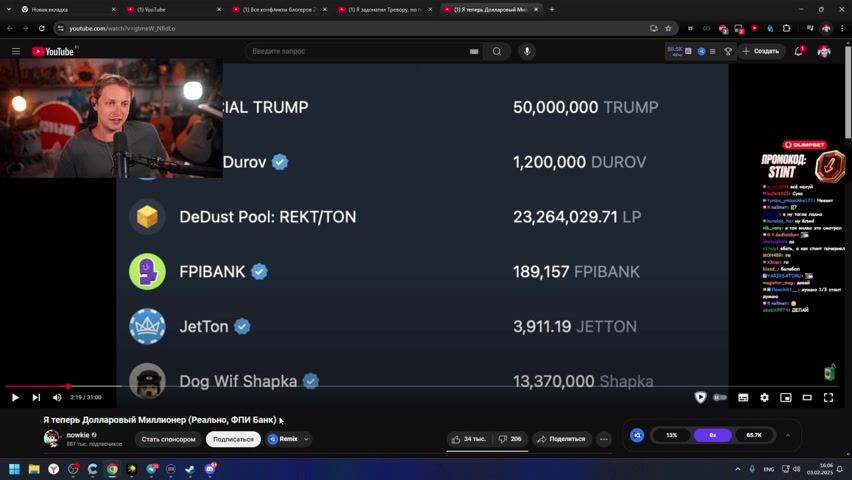Screen dimensions: 852x480
Task: Open video settings gear
Action: coord(765,397)
